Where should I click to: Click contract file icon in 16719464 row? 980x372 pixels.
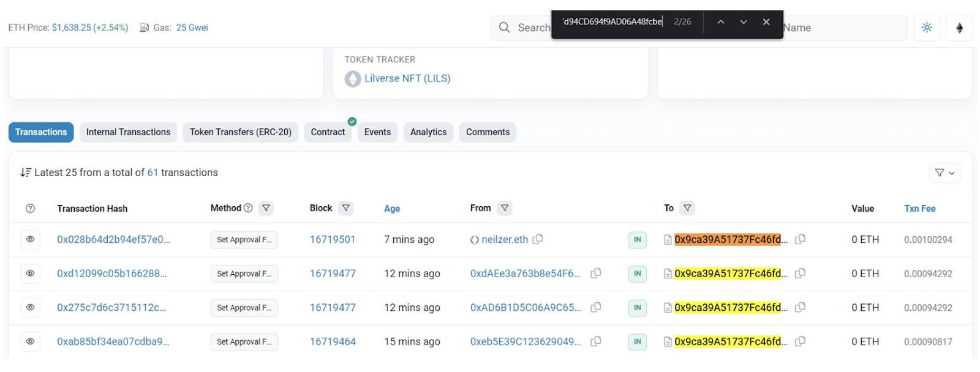(668, 342)
